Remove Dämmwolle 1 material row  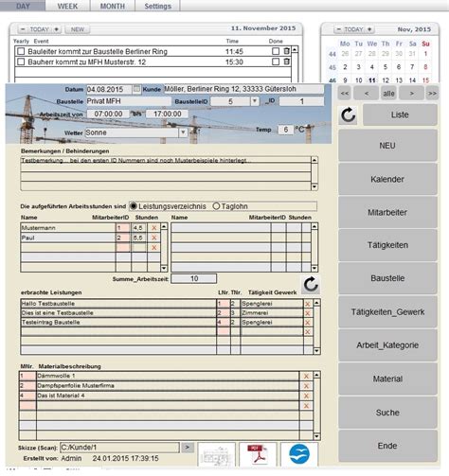coord(306,376)
